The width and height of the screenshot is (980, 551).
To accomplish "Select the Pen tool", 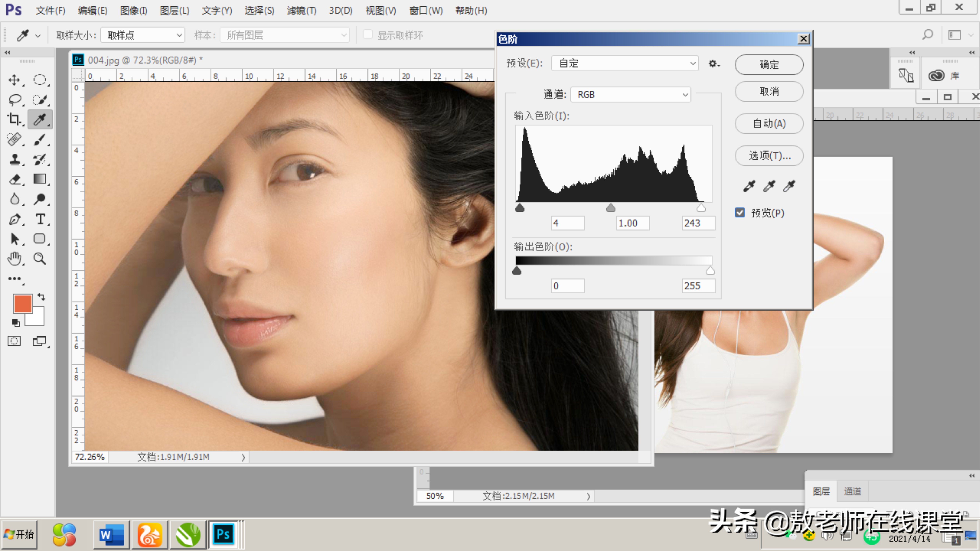I will [15, 219].
